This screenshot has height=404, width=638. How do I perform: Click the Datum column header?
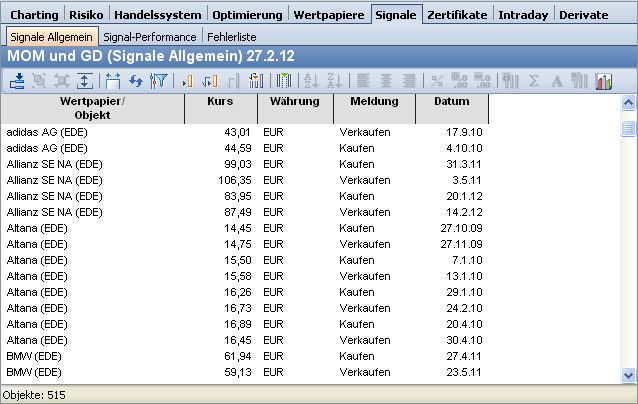(x=451, y=102)
